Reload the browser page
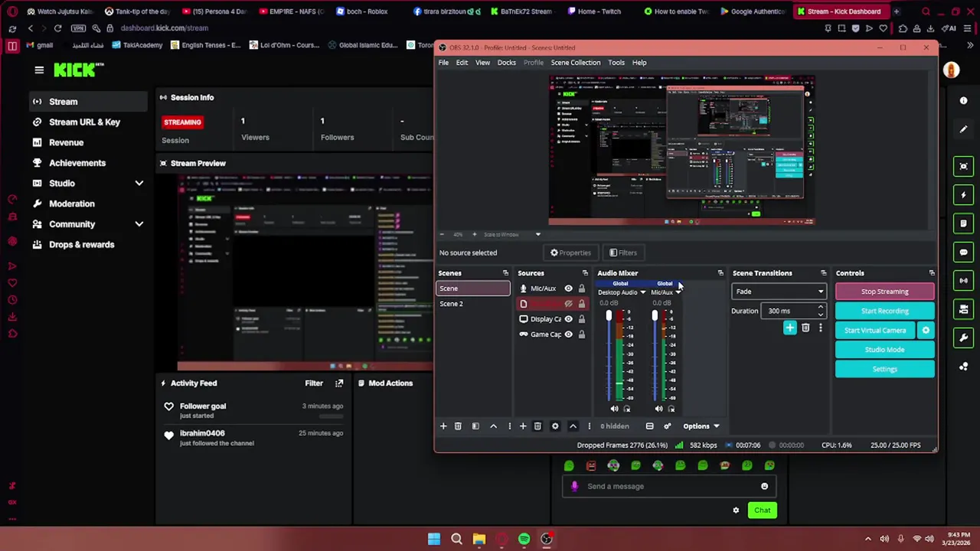 (x=57, y=28)
